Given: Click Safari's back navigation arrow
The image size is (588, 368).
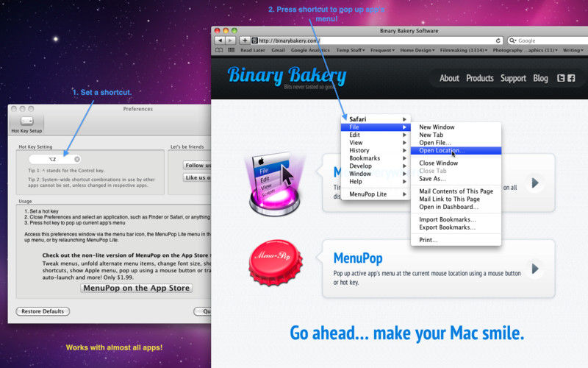Looking at the screenshot, I should (220, 40).
